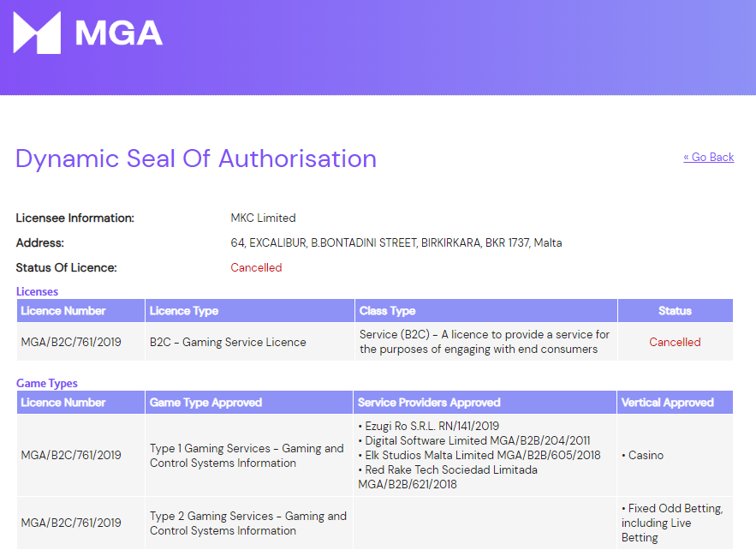Screen dimensions: 756x556
Task: Click the Vertical Approved column header
Action: [668, 402]
